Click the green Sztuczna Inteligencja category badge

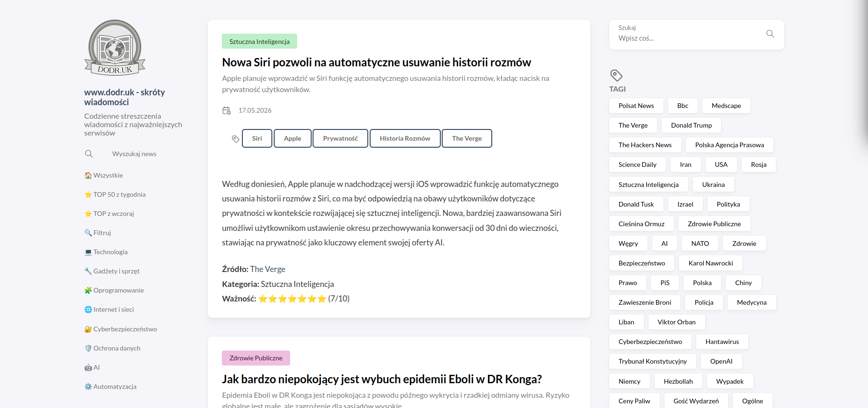click(x=259, y=41)
